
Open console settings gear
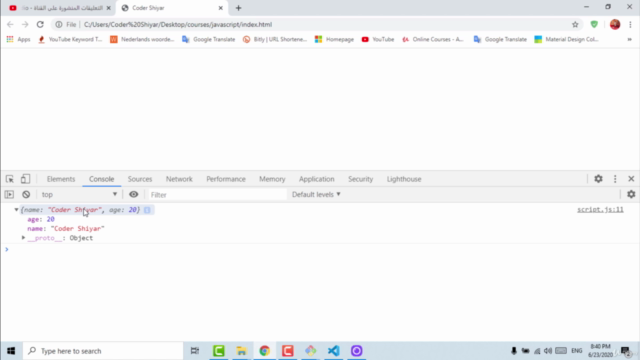631,195
